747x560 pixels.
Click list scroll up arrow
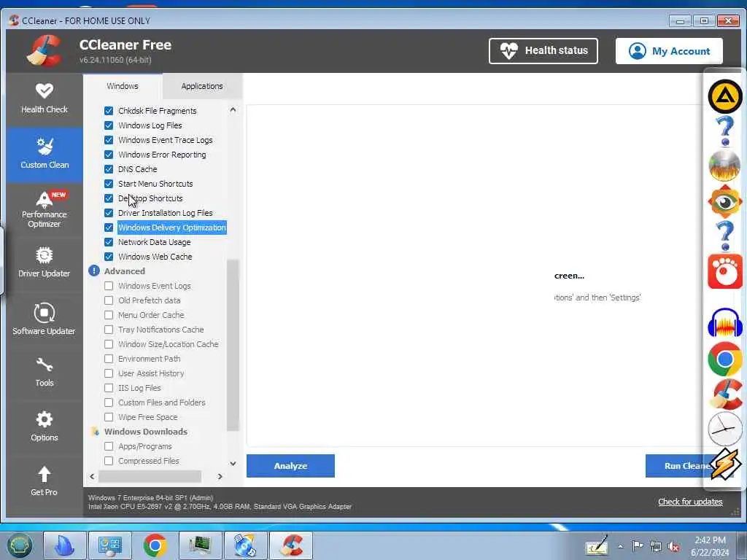(233, 109)
